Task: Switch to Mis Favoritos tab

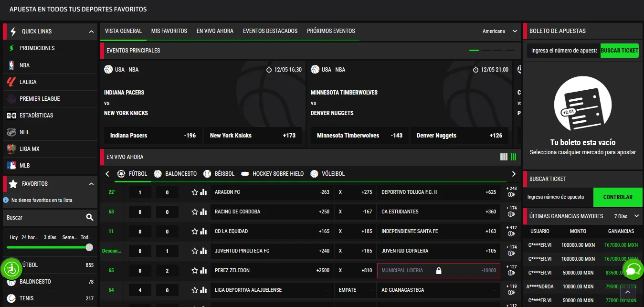Action: (169, 31)
